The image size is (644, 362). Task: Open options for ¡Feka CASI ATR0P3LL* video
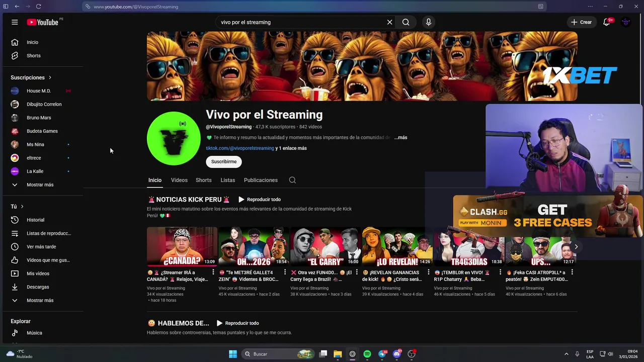tap(572, 273)
